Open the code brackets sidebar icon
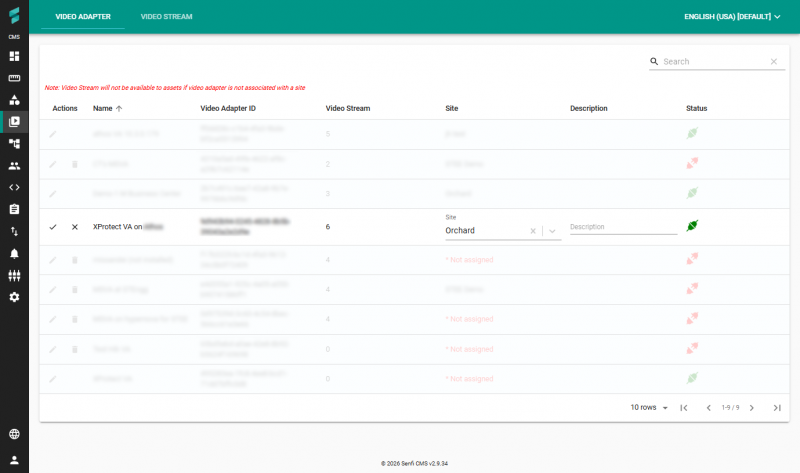Viewport: 800px width, 473px height. pos(14,187)
